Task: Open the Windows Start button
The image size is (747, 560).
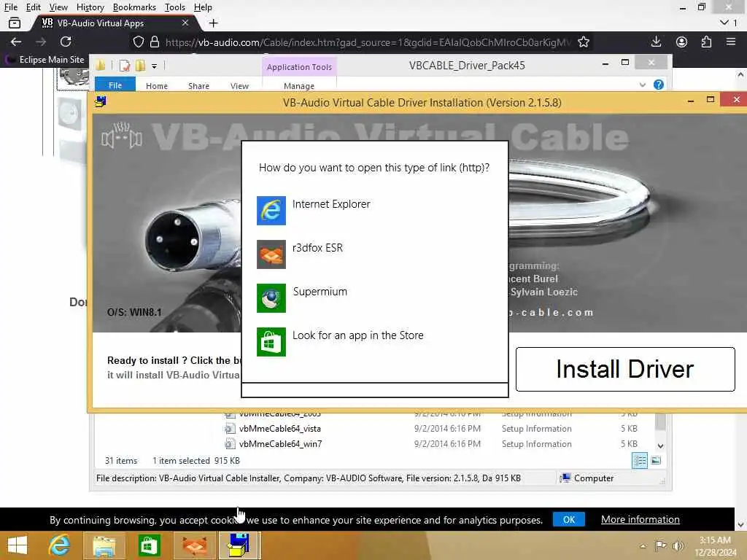Action: click(x=18, y=545)
